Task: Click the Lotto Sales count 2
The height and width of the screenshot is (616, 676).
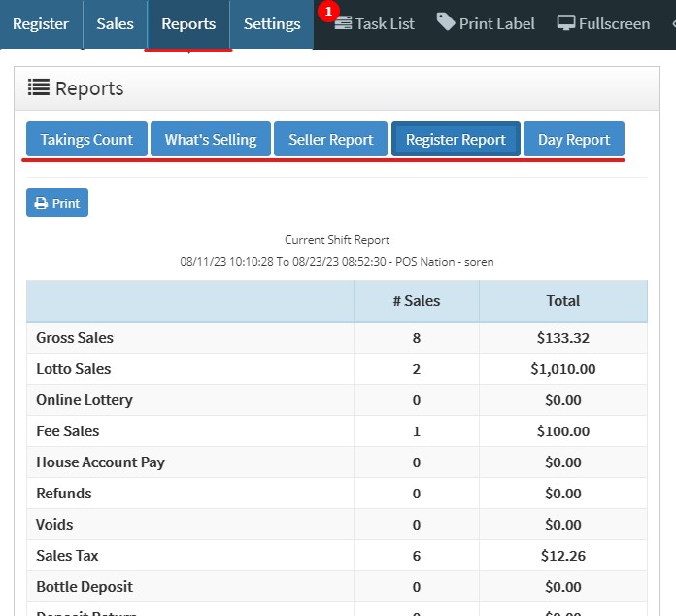Action: click(417, 369)
